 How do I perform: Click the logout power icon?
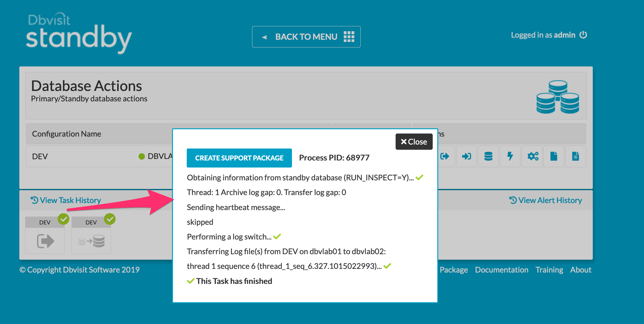[583, 35]
